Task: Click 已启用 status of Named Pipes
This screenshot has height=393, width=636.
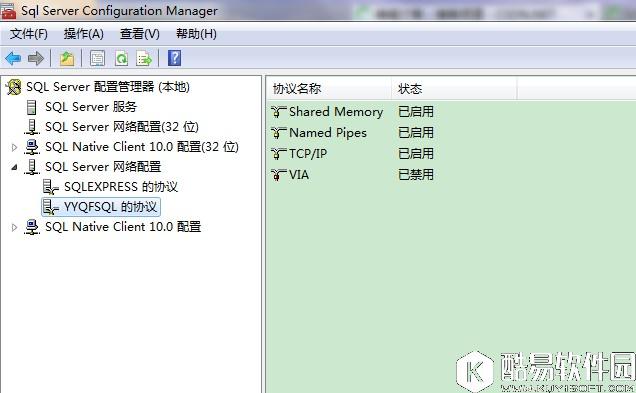Action: point(416,133)
